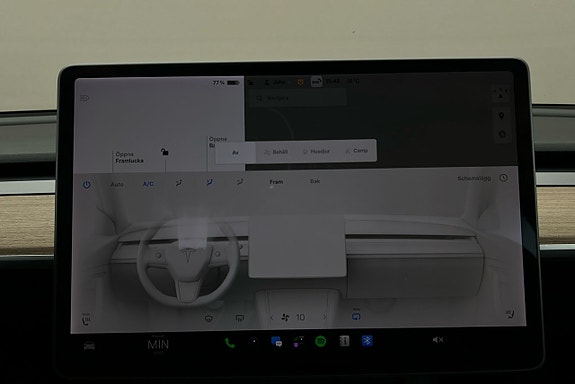Image resolution: width=575 pixels, height=384 pixels.
Task: Open the Phone app
Action: (x=230, y=343)
